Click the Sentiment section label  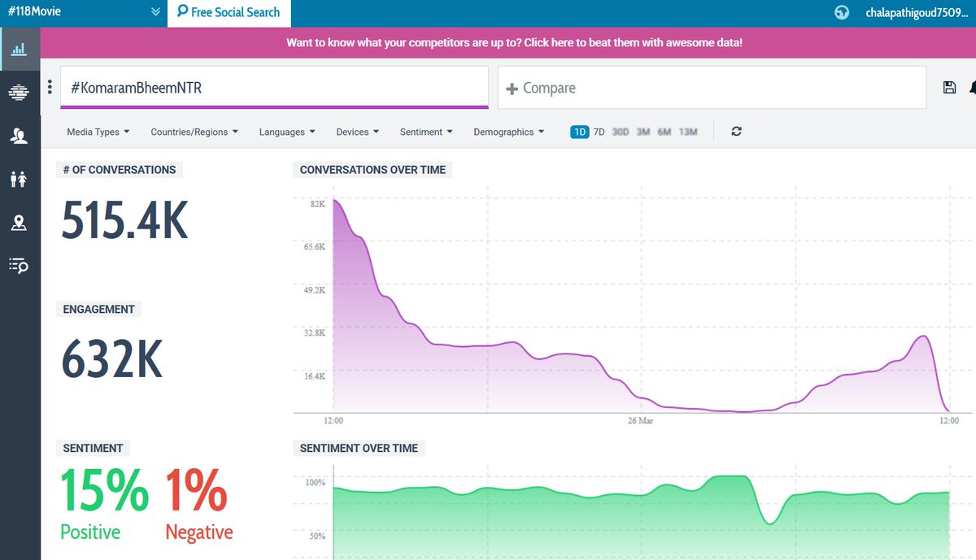93,448
